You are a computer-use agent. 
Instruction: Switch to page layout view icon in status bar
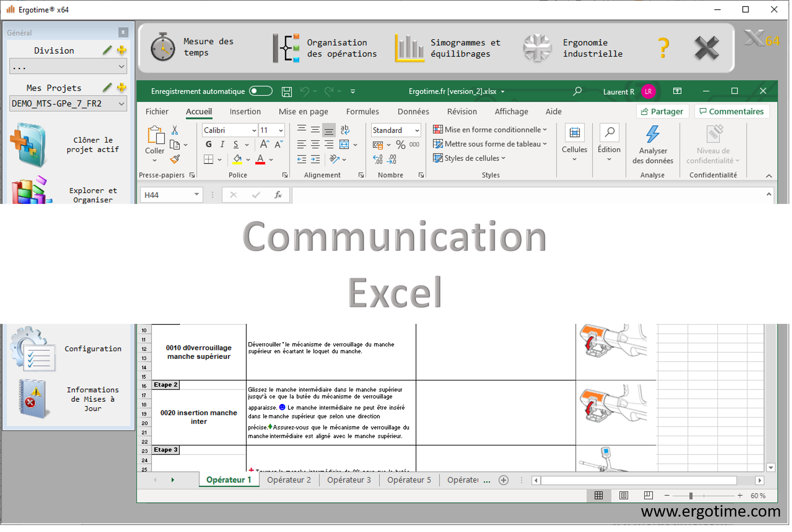623,496
